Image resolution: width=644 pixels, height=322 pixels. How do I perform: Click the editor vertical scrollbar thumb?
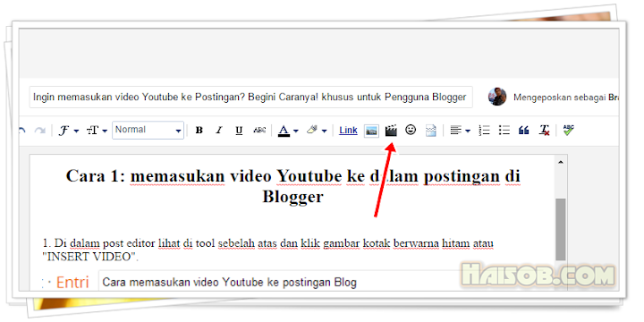561,229
